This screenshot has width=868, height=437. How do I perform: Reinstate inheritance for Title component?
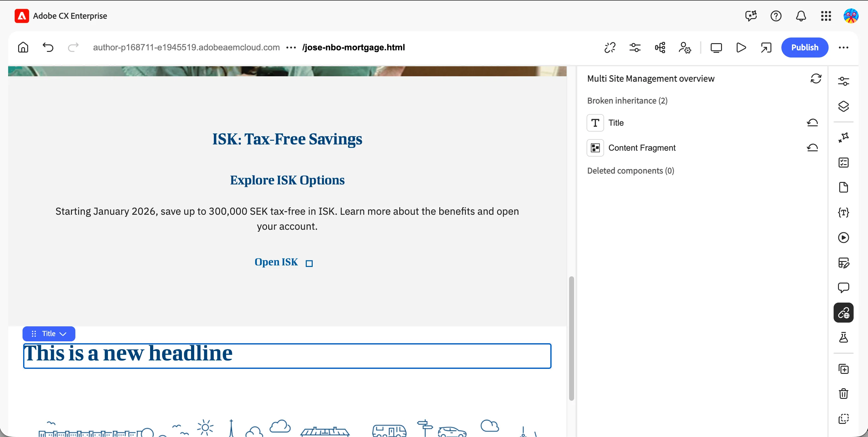[812, 123]
